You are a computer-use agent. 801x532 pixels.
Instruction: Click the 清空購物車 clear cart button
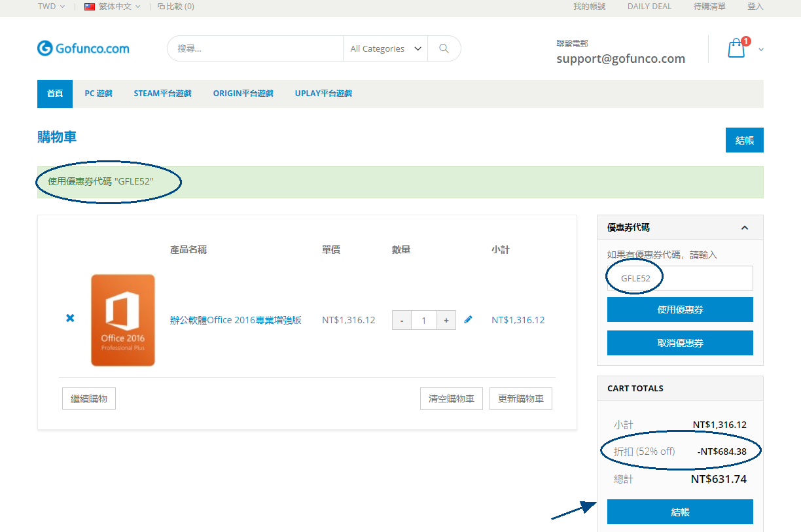(452, 399)
